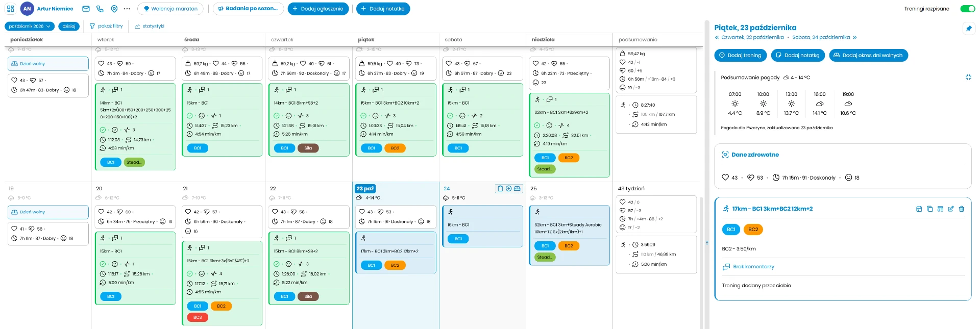Click the location pin icon
Screen dimensions: 980x329
click(114, 9)
